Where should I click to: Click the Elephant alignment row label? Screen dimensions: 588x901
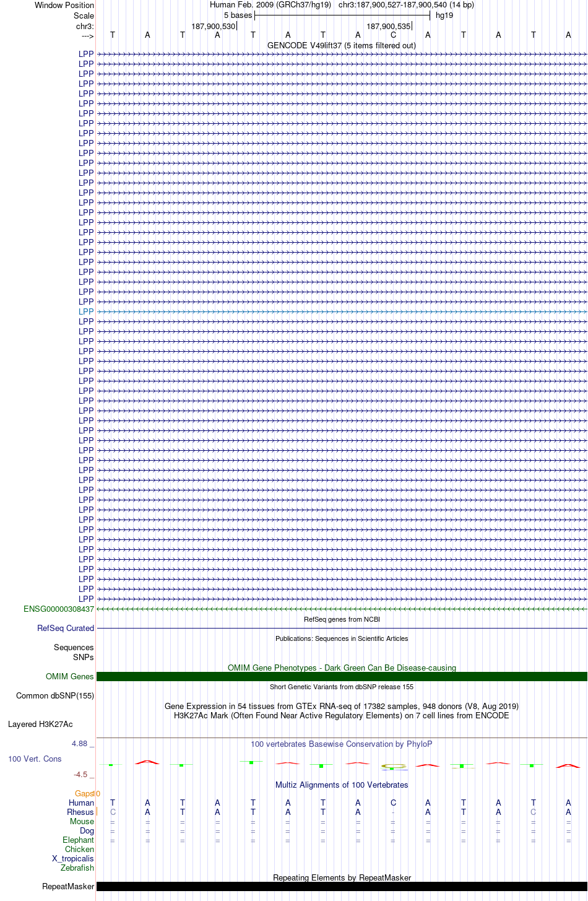(78, 840)
